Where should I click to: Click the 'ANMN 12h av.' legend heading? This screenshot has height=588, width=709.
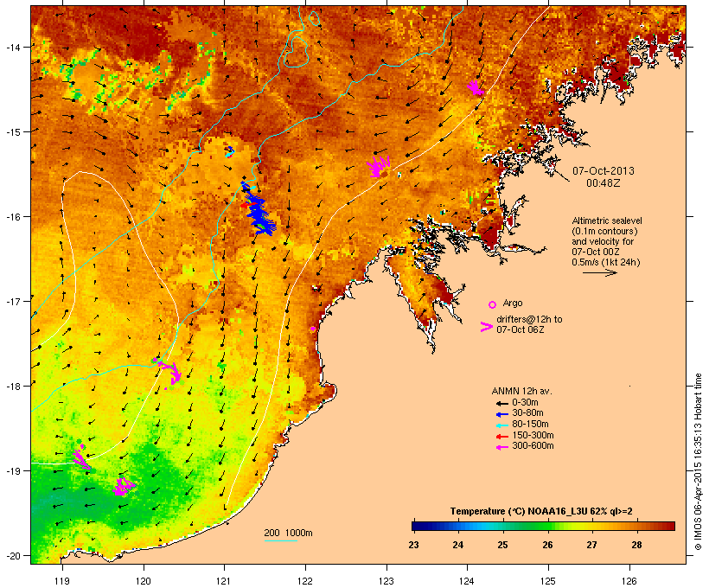[521, 391]
